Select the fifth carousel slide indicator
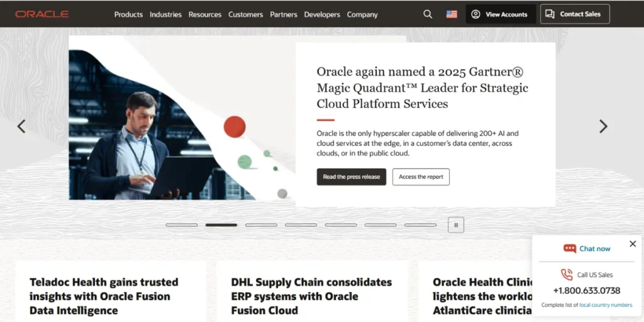644x322 pixels. 341,225
